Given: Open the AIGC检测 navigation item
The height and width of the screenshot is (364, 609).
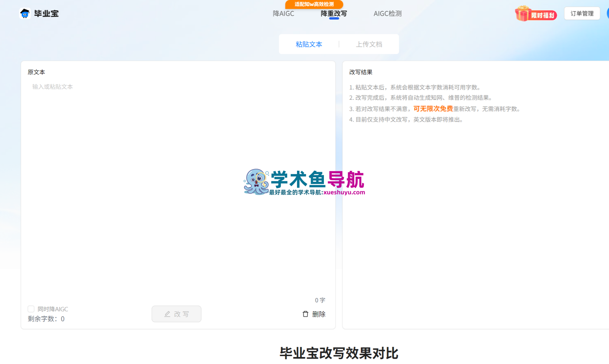Looking at the screenshot, I should coord(387,13).
